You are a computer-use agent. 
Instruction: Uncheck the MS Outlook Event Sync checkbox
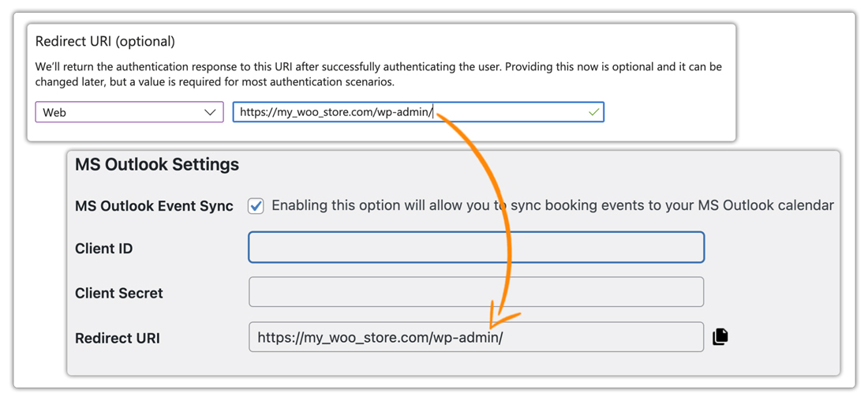(x=256, y=206)
